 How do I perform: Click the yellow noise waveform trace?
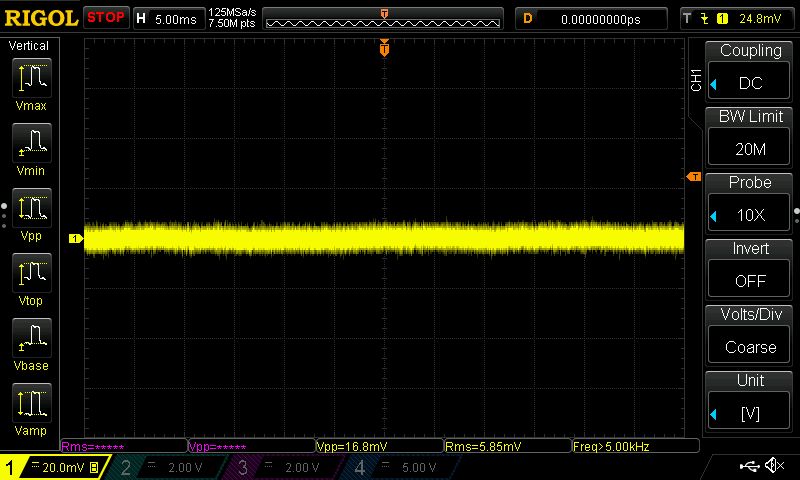point(384,238)
